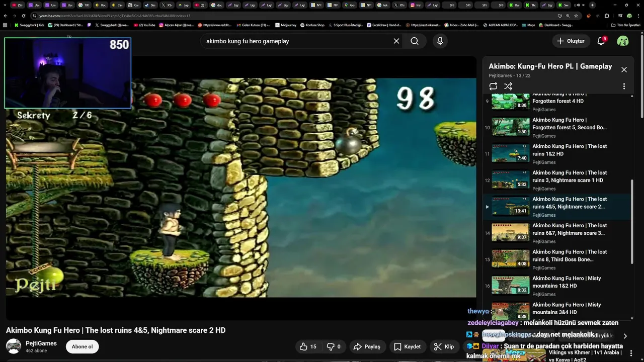The image size is (644, 362).
Task: Open Gelen Kutusu Gmail bookmark
Action: [253, 25]
